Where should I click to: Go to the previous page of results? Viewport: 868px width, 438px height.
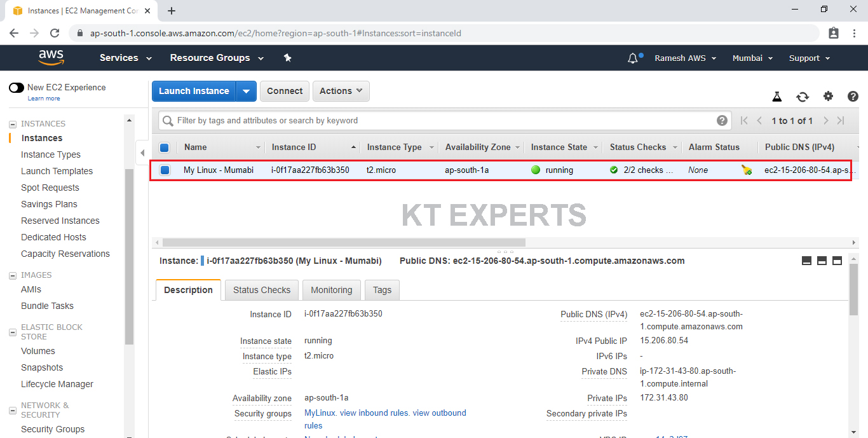pos(759,121)
